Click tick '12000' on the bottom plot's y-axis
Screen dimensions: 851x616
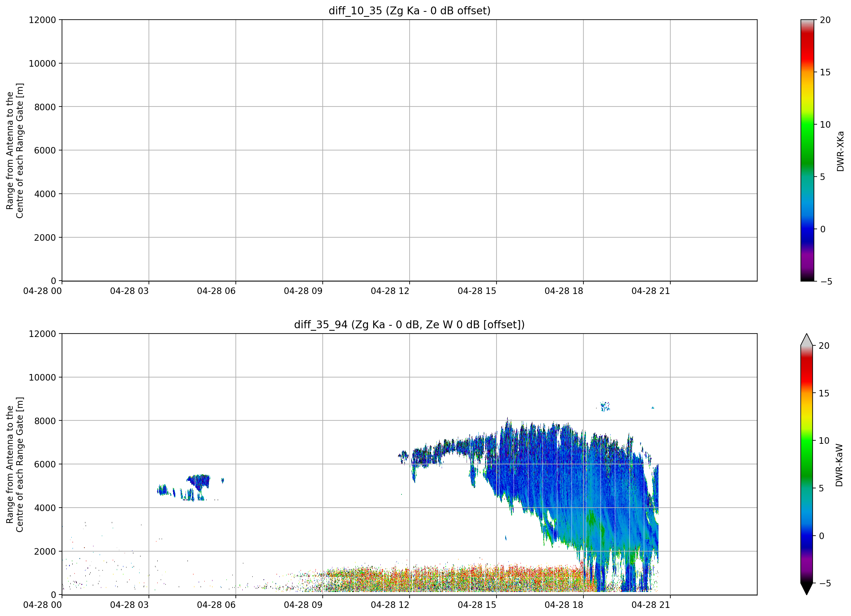pyautogui.click(x=42, y=334)
